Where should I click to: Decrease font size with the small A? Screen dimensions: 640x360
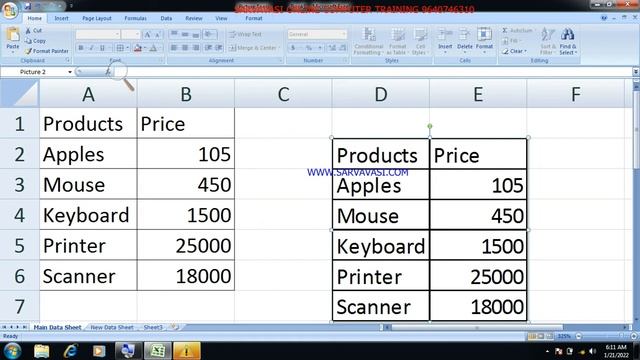pos(158,35)
